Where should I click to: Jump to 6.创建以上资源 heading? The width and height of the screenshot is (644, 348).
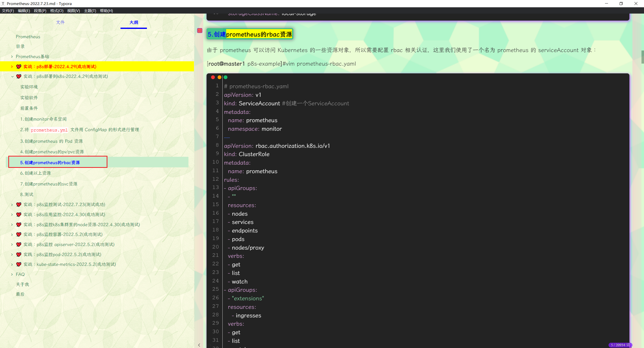coord(35,173)
